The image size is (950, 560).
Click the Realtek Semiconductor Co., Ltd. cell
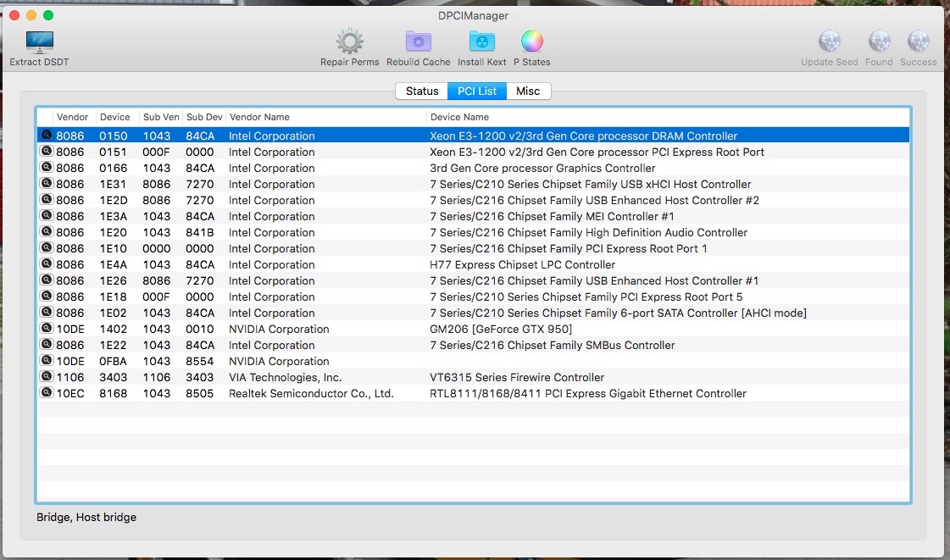point(311,393)
